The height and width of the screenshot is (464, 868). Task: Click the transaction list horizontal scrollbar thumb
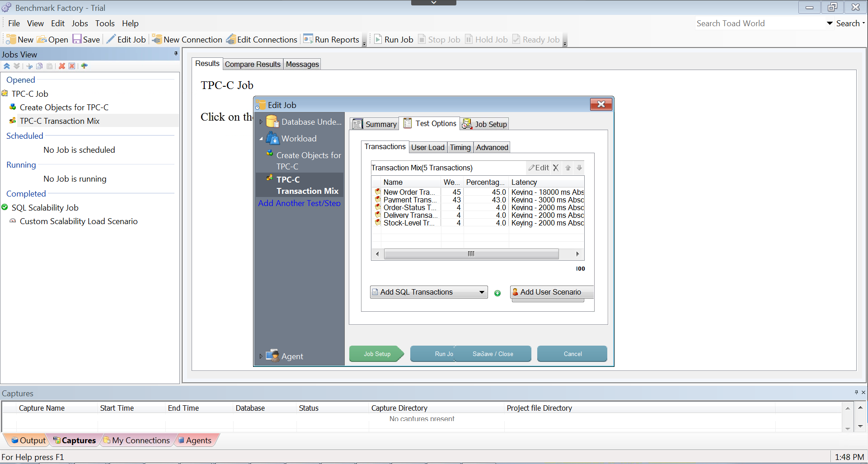[x=471, y=254]
